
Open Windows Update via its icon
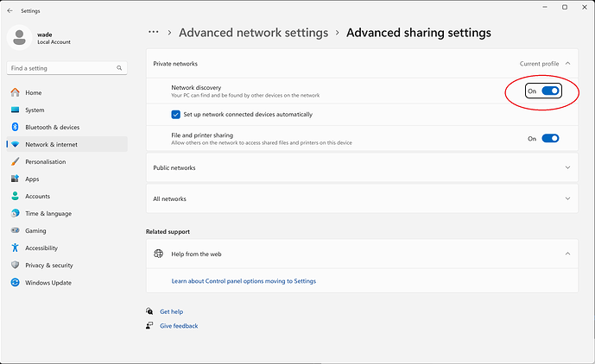[16, 282]
